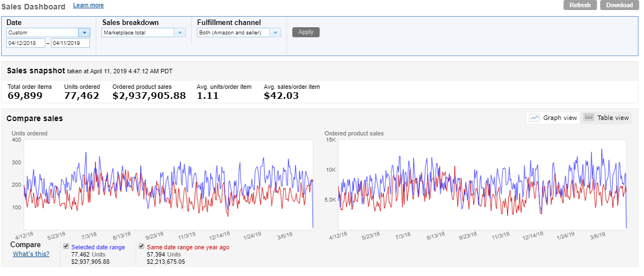
Task: Click the Compare sales heading
Action: 35,118
